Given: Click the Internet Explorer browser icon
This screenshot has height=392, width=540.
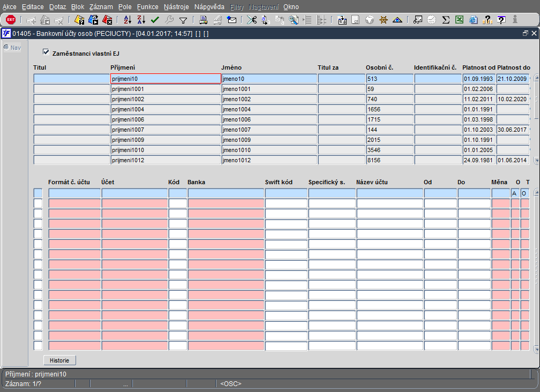Looking at the screenshot, I should click(474, 20).
